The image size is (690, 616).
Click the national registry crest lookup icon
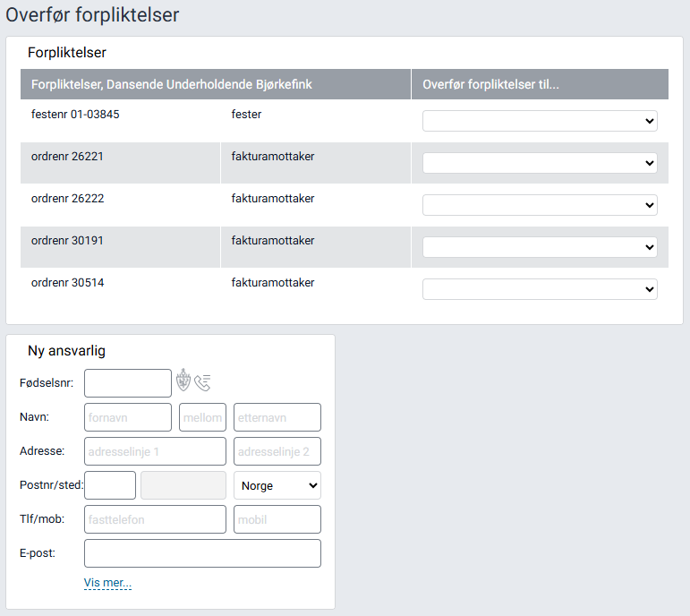(183, 381)
